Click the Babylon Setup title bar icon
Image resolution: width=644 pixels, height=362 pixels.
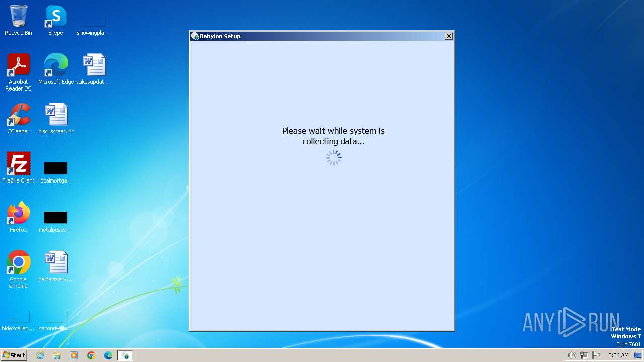click(195, 36)
